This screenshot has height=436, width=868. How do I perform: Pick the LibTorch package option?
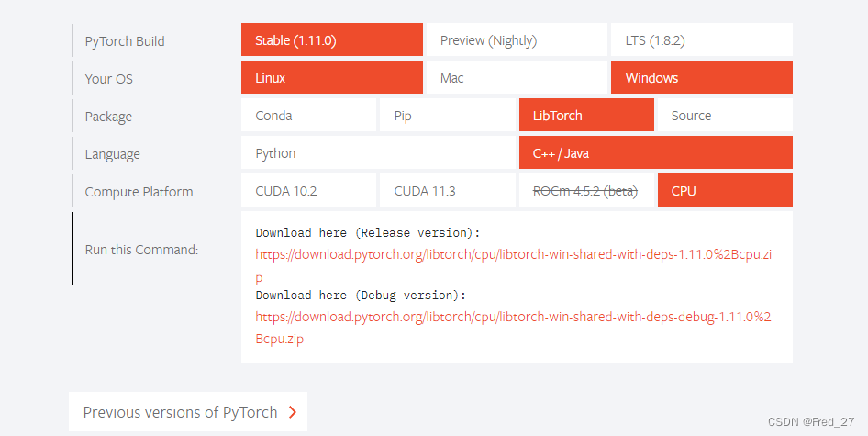(x=586, y=116)
